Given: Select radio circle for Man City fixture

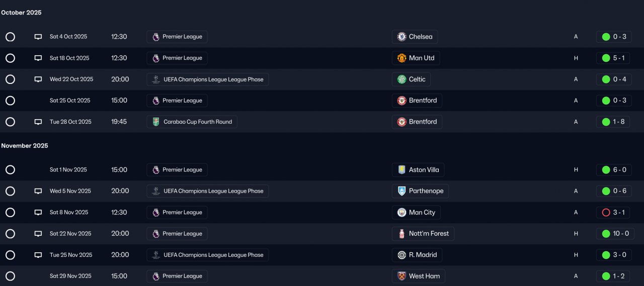Looking at the screenshot, I should (10, 213).
